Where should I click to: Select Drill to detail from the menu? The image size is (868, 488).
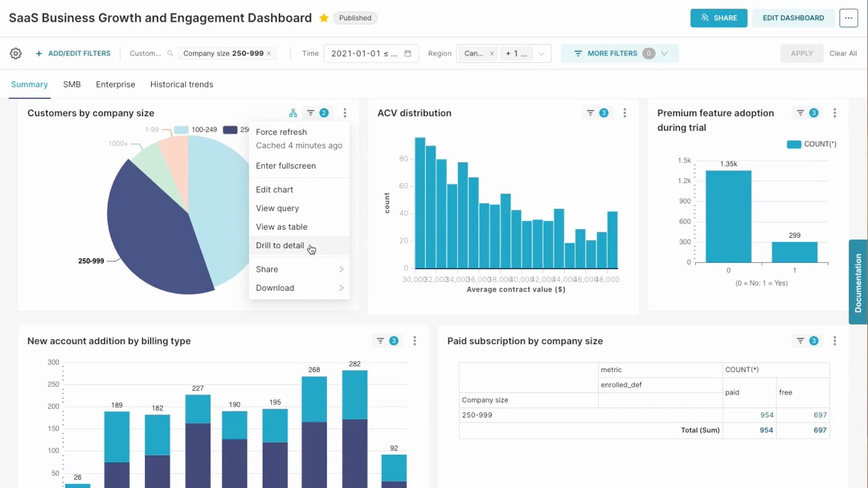(x=280, y=245)
